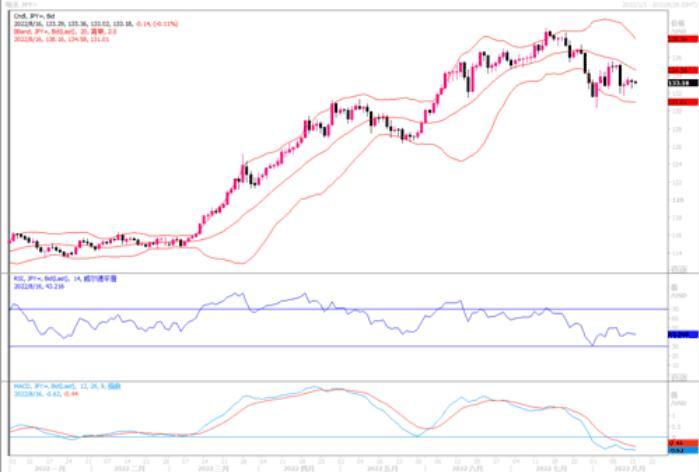Screen dimensions: 699x472
Task: Click the date range text at top-right
Action: point(658,5)
